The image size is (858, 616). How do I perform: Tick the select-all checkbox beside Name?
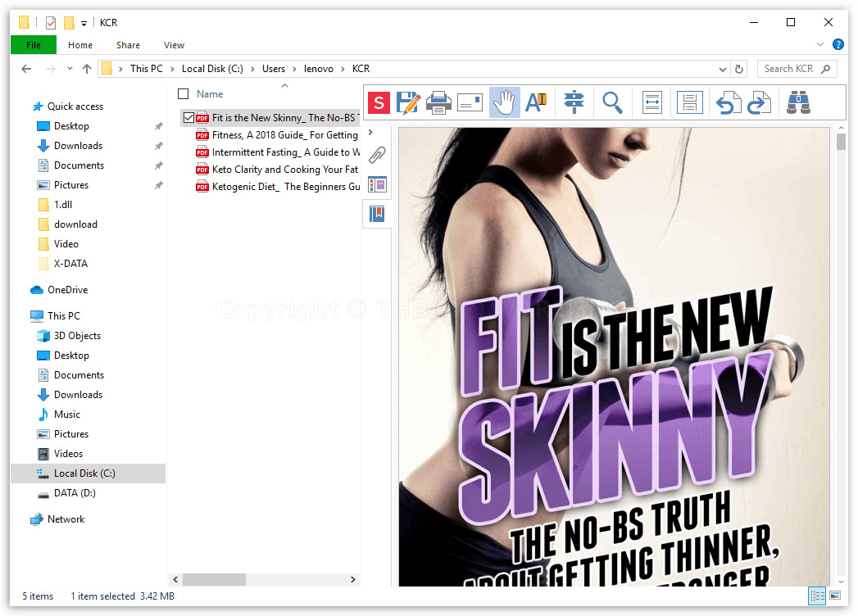click(x=184, y=94)
